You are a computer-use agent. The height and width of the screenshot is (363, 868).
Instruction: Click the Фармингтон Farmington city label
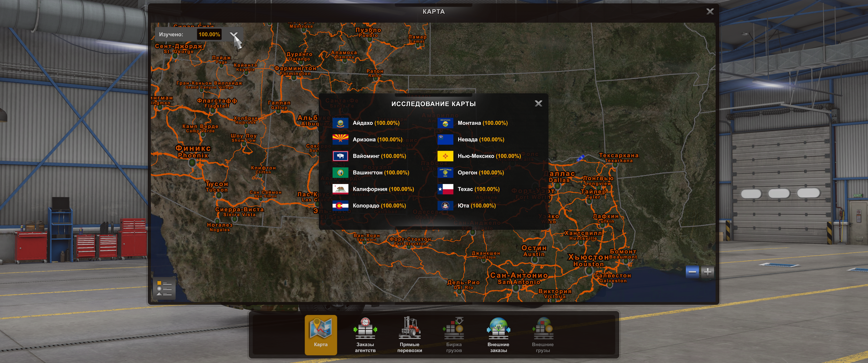point(295,71)
